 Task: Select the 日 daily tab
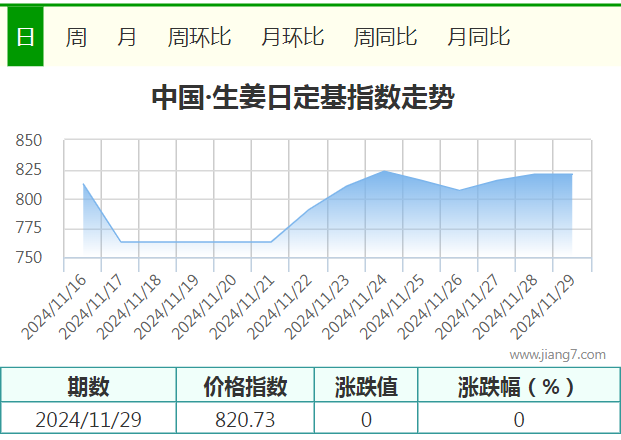point(25,37)
